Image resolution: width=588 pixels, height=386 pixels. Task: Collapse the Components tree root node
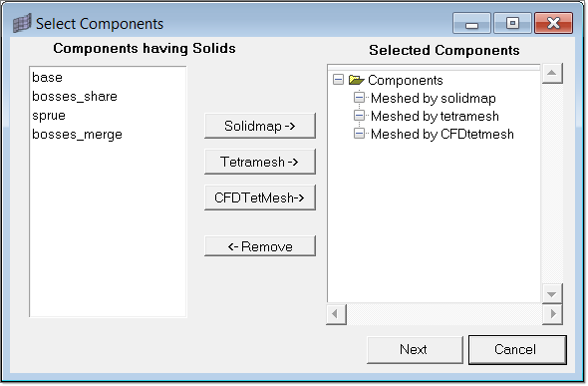coord(338,80)
